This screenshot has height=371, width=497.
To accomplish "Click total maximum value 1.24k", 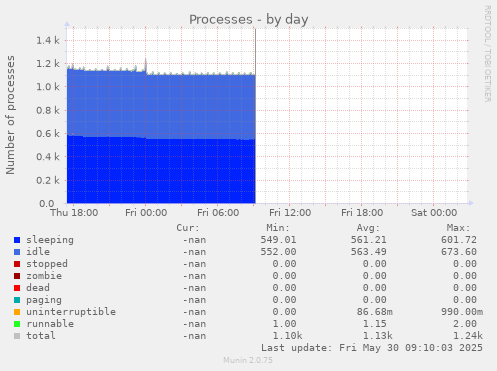I will [x=468, y=336].
